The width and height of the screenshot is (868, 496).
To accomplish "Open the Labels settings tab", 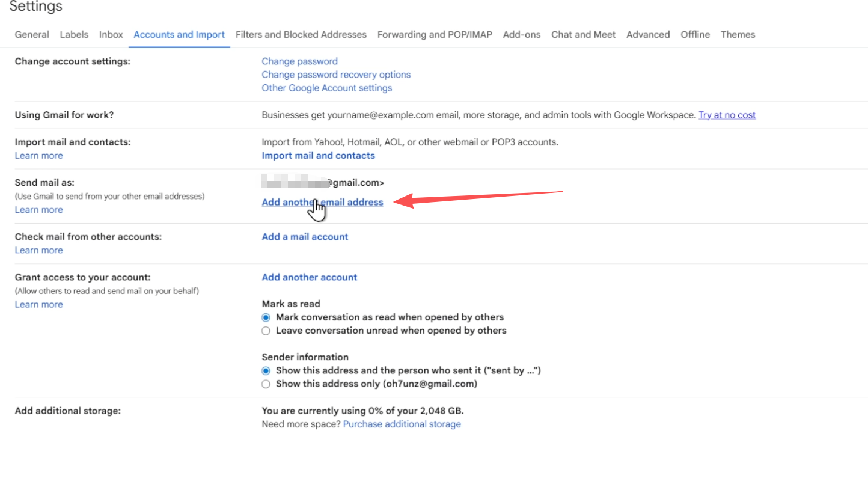I will click(x=74, y=35).
